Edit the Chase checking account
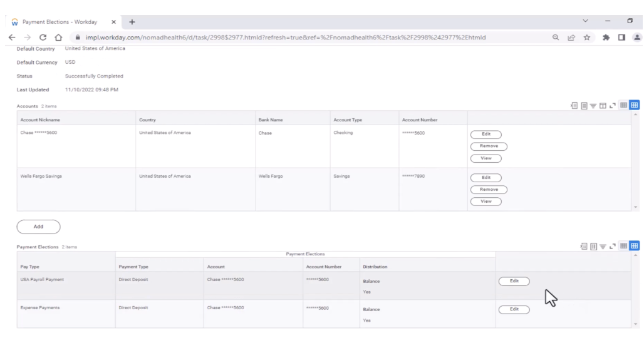Screen dimensions: 644x338 [486, 134]
